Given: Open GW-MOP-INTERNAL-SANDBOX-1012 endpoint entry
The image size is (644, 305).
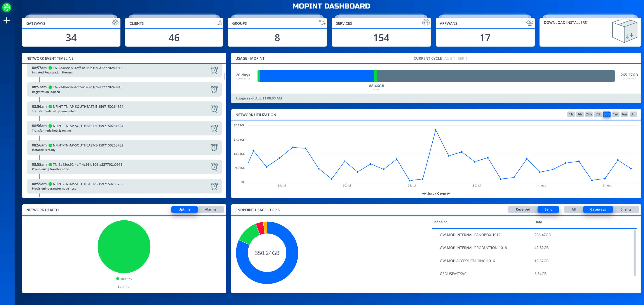Looking at the screenshot, I should coord(470,235).
